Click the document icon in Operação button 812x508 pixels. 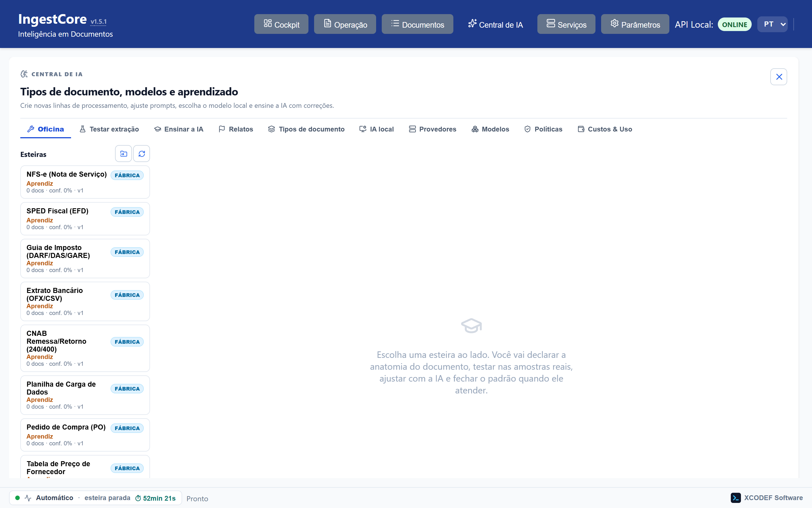click(328, 23)
